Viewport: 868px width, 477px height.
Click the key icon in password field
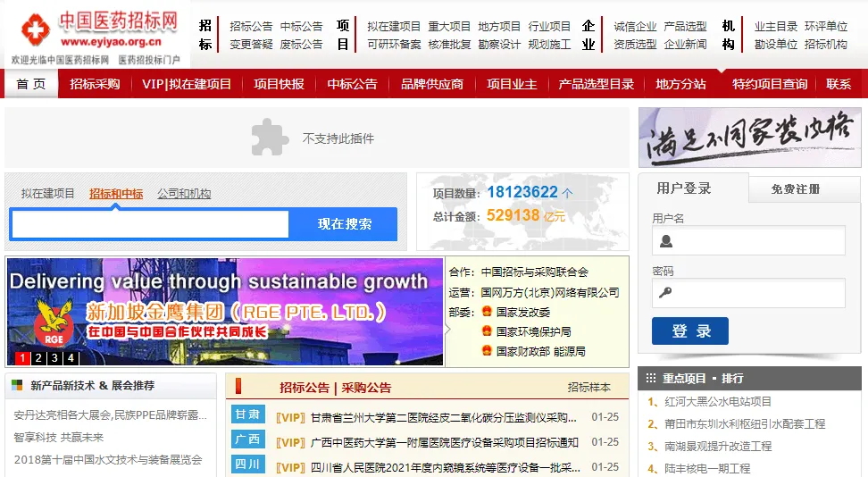point(666,293)
